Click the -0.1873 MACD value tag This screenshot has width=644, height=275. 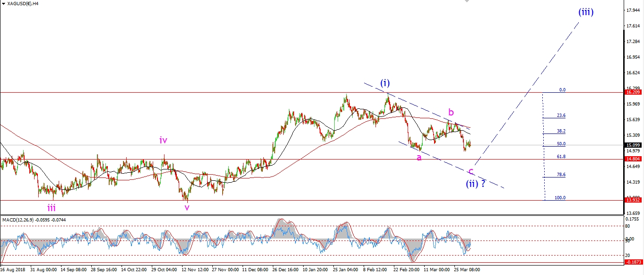point(633,262)
